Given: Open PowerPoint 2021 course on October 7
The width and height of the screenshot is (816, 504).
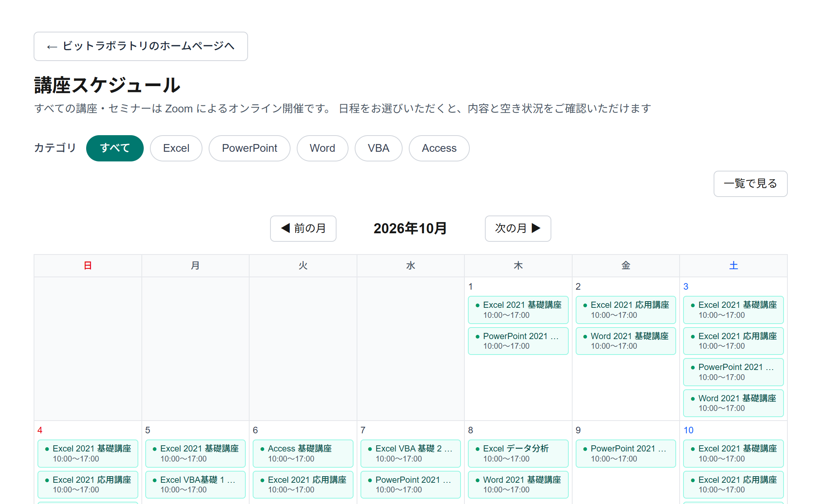Looking at the screenshot, I should [x=411, y=485].
